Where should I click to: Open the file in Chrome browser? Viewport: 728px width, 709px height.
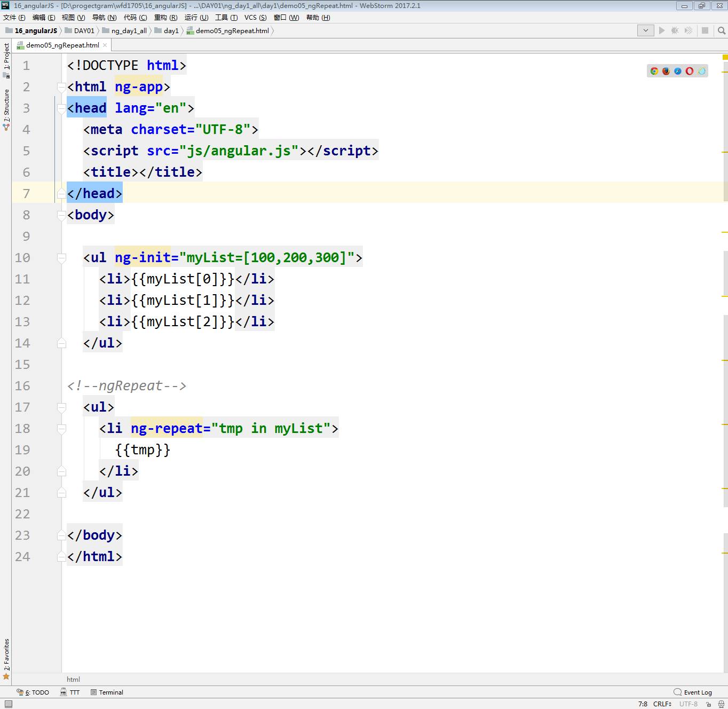pyautogui.click(x=654, y=71)
